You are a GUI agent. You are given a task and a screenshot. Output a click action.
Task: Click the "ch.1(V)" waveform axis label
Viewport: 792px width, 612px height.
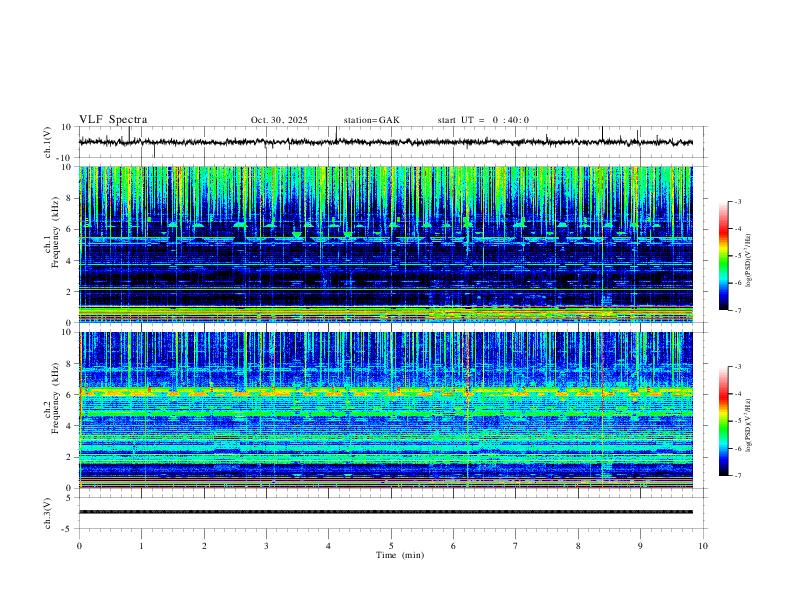click(48, 142)
